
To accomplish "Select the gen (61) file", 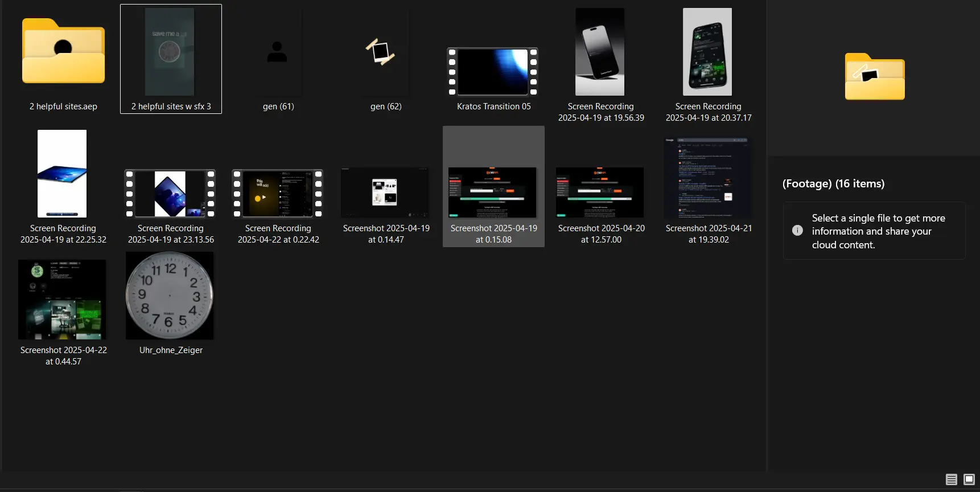I will click(x=277, y=52).
